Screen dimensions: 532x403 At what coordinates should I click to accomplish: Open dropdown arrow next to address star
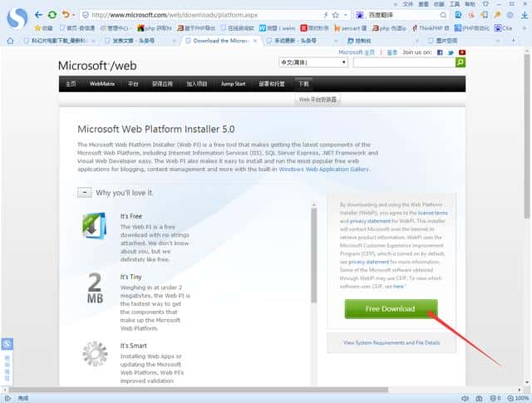346,15
